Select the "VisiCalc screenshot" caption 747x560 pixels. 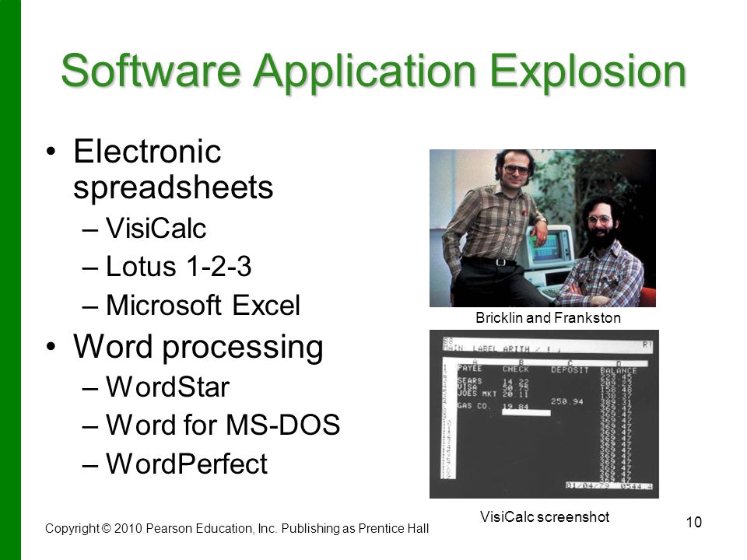pyautogui.click(x=545, y=516)
